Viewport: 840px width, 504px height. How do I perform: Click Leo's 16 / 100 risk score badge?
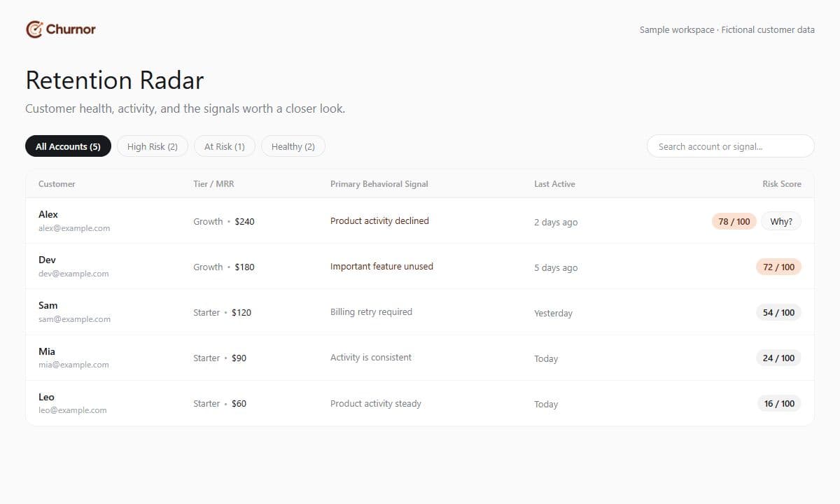(779, 403)
